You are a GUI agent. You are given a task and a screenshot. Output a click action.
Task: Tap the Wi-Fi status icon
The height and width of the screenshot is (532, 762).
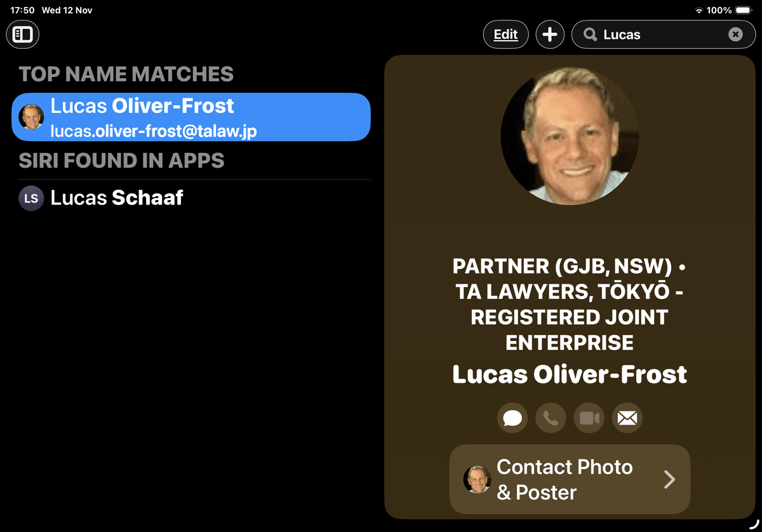pos(699,10)
